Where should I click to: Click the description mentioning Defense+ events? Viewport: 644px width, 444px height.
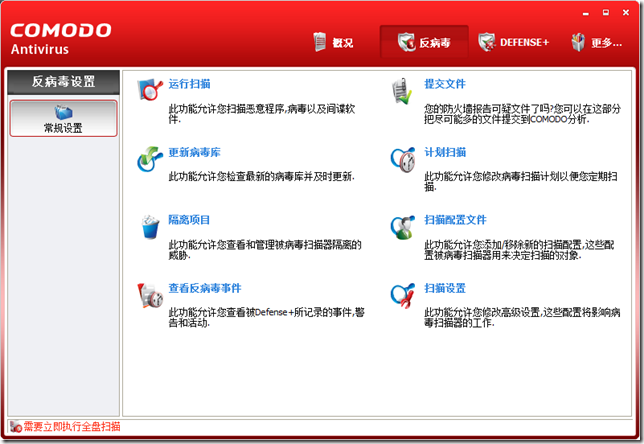coord(267,317)
